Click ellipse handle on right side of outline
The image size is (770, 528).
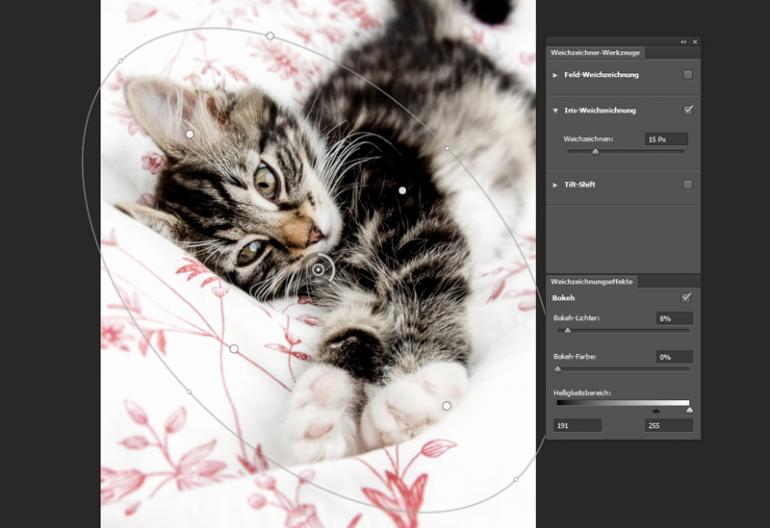coord(447,148)
